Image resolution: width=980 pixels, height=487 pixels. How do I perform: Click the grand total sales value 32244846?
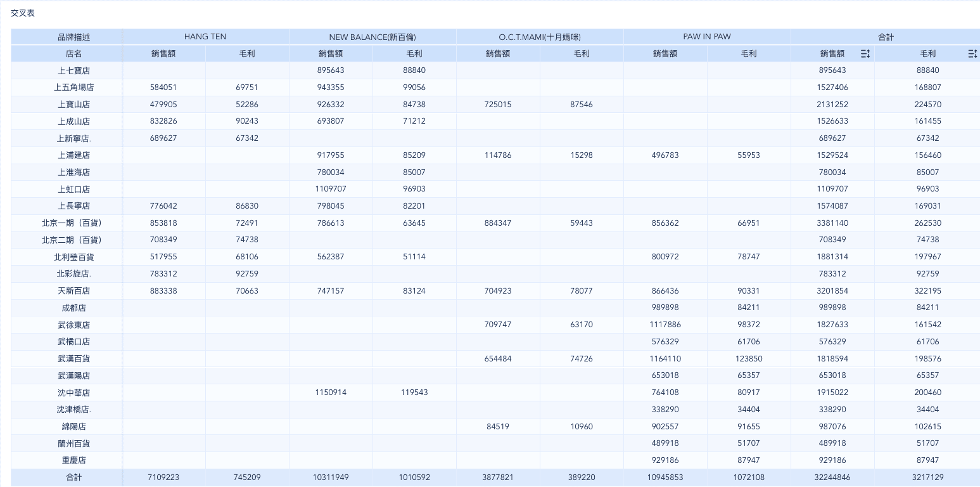pyautogui.click(x=832, y=477)
